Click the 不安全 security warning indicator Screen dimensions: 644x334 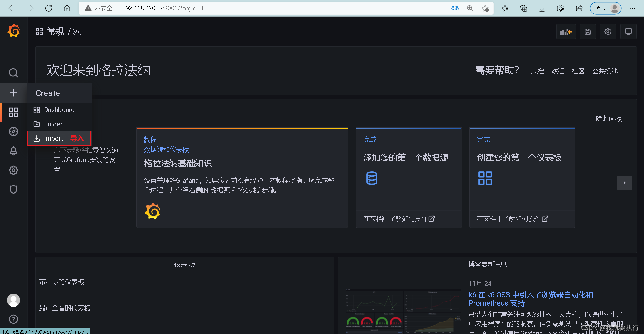(99, 8)
